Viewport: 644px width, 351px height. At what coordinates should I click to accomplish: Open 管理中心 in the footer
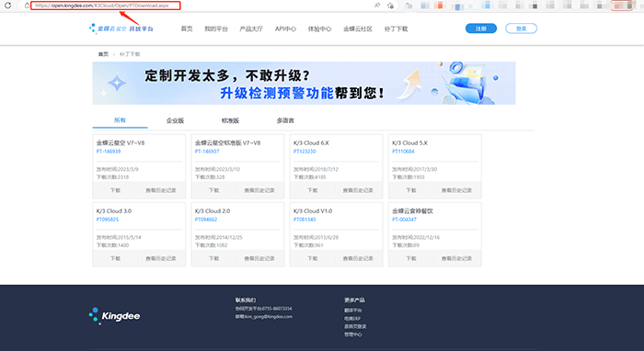point(353,334)
